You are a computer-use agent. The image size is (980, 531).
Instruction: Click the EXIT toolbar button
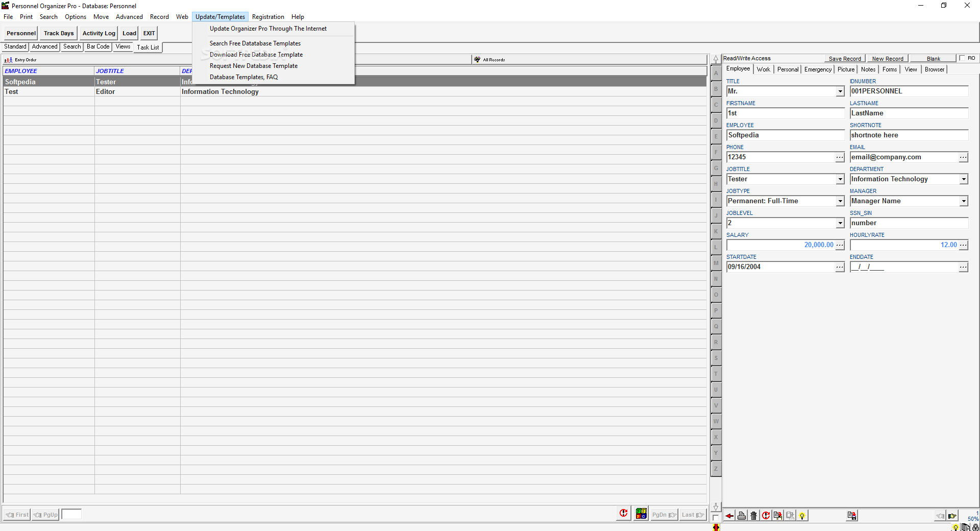click(149, 33)
